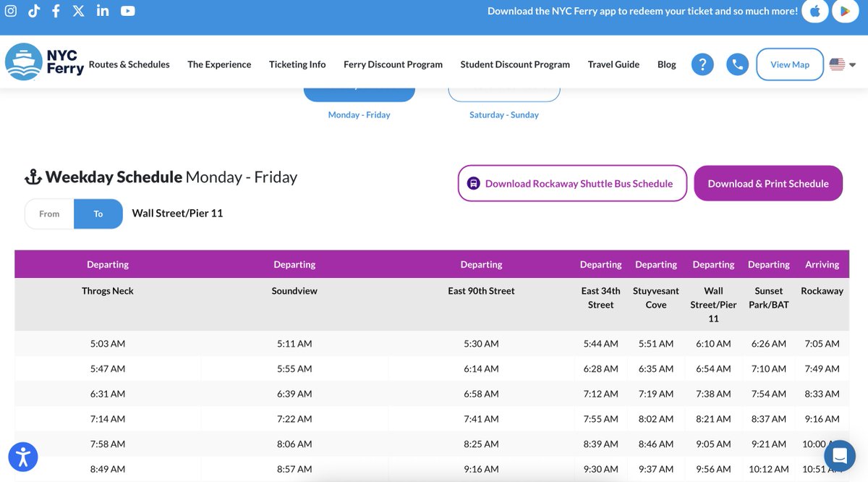Click the Wall Street/Pier 11 column header
Image resolution: width=868 pixels, height=482 pixels.
click(x=713, y=305)
